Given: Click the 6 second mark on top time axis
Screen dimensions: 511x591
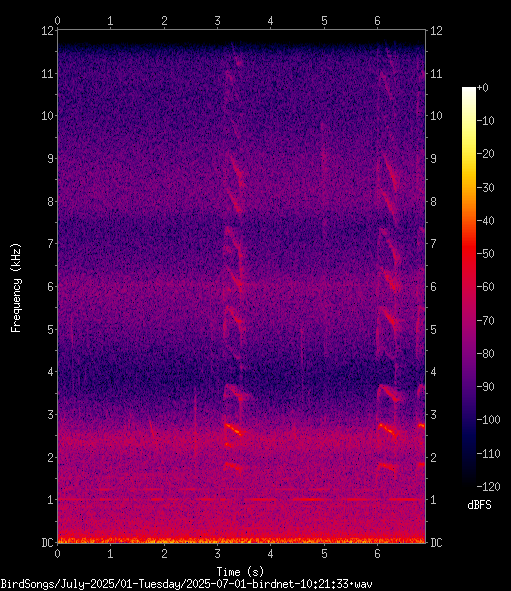Looking at the screenshot, I should (378, 21).
